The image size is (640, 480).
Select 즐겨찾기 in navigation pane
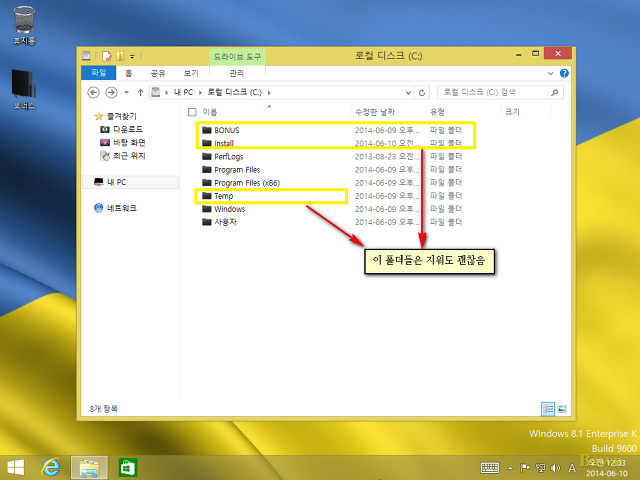tap(121, 116)
